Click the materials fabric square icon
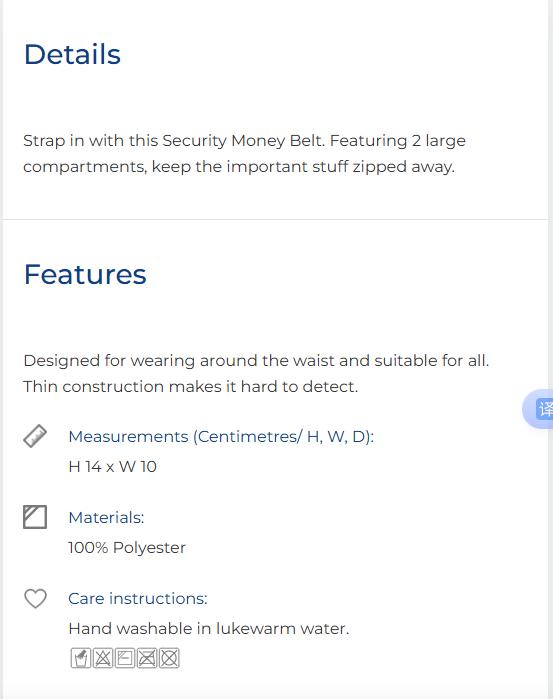Viewport: 553px width, 699px height. click(x=35, y=517)
